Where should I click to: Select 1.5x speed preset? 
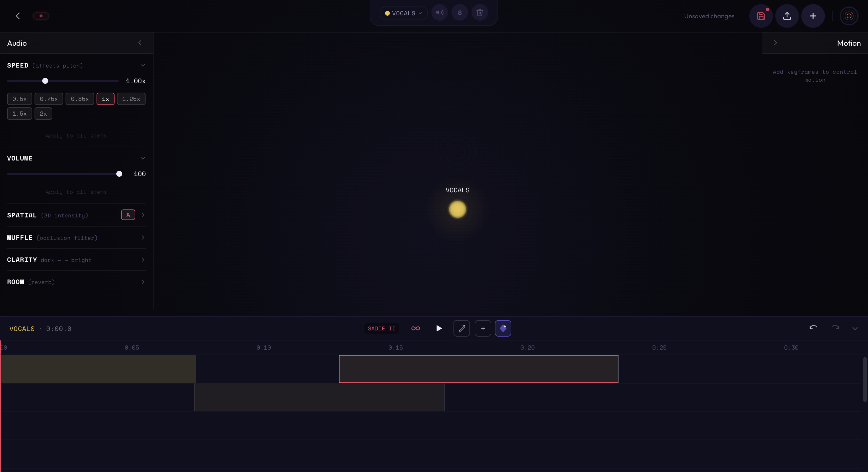[x=19, y=114]
